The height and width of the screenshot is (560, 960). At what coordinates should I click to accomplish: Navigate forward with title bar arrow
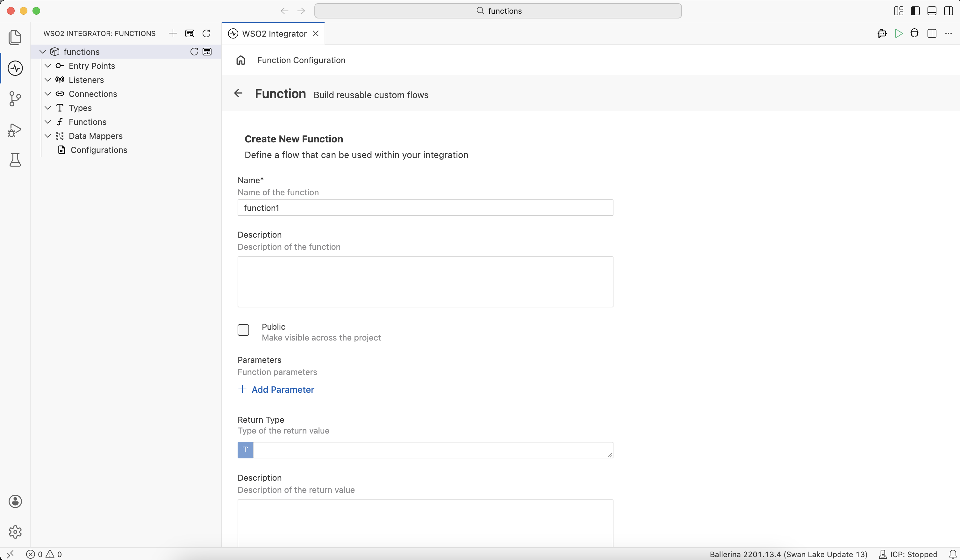[x=301, y=11]
